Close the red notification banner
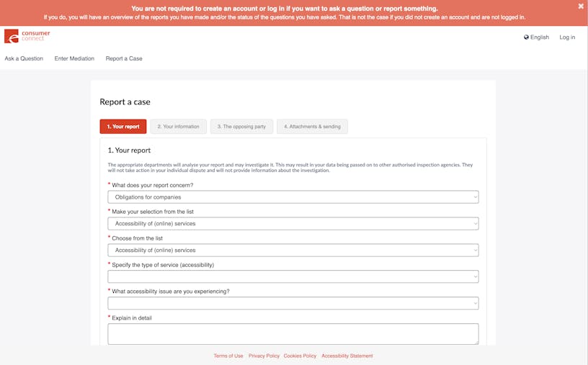This screenshot has width=588, height=365. [x=581, y=6]
